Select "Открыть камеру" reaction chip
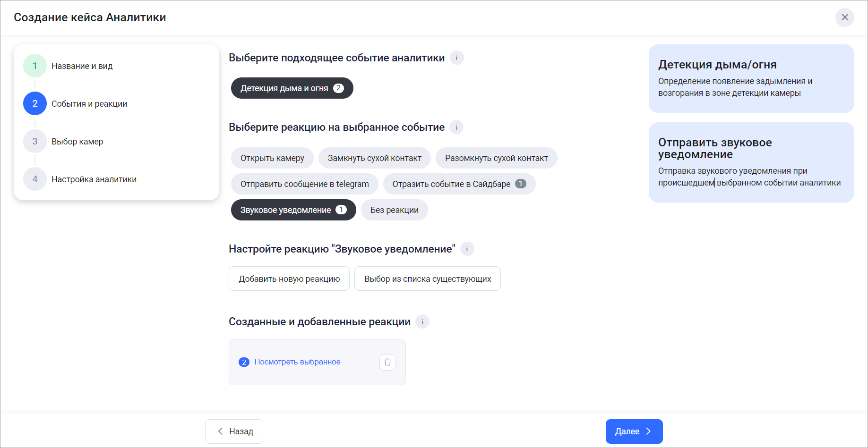Screen dimensions: 868x448 (x=272, y=158)
